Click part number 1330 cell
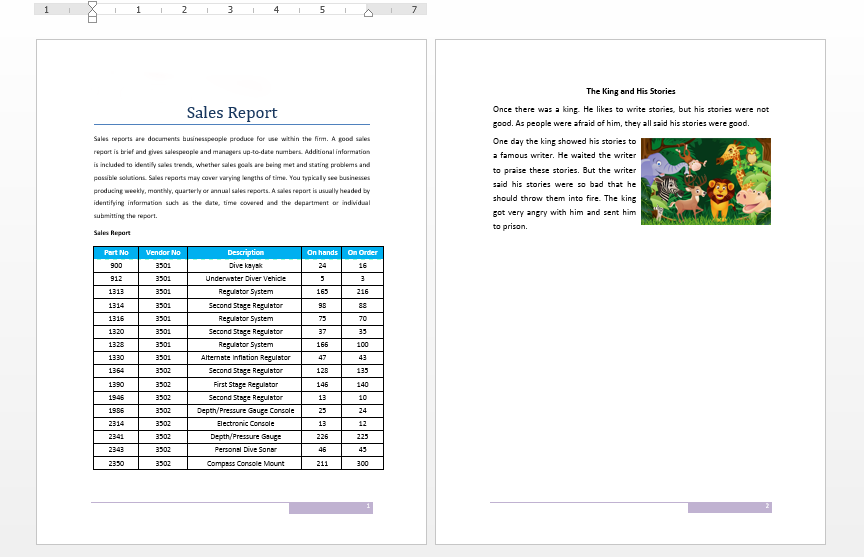The width and height of the screenshot is (864, 557). (x=116, y=358)
